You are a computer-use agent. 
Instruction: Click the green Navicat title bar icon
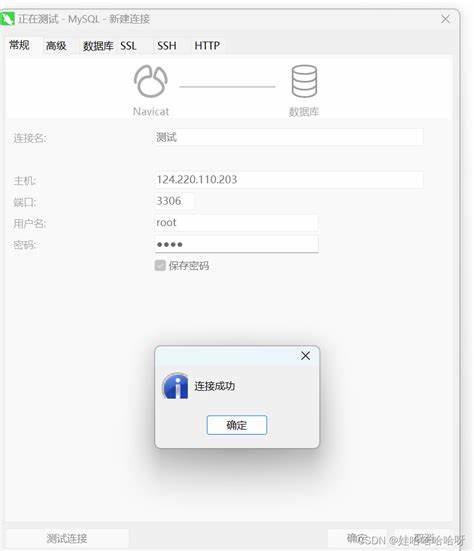[7, 19]
